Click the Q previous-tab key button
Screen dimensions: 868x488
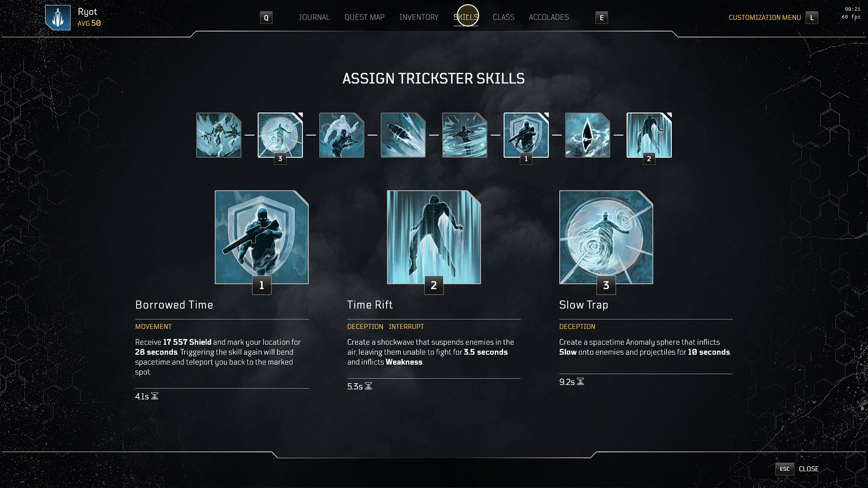(266, 18)
